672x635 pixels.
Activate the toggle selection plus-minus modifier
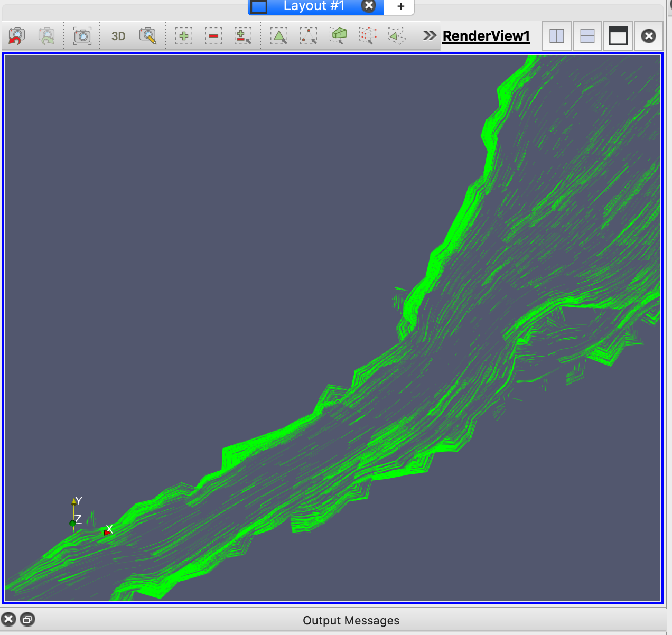pos(243,36)
